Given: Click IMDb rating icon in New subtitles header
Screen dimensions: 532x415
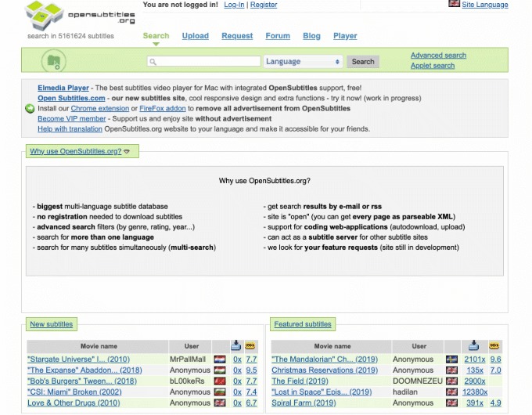Looking at the screenshot, I should [250, 346].
